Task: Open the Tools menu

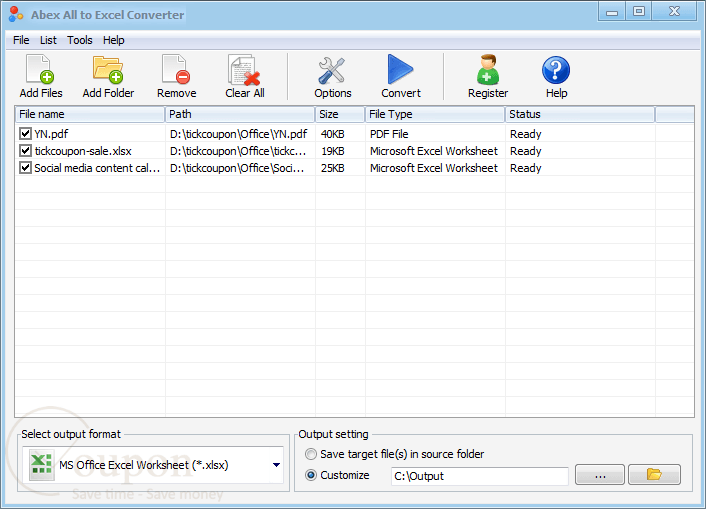Action: pyautogui.click(x=80, y=40)
